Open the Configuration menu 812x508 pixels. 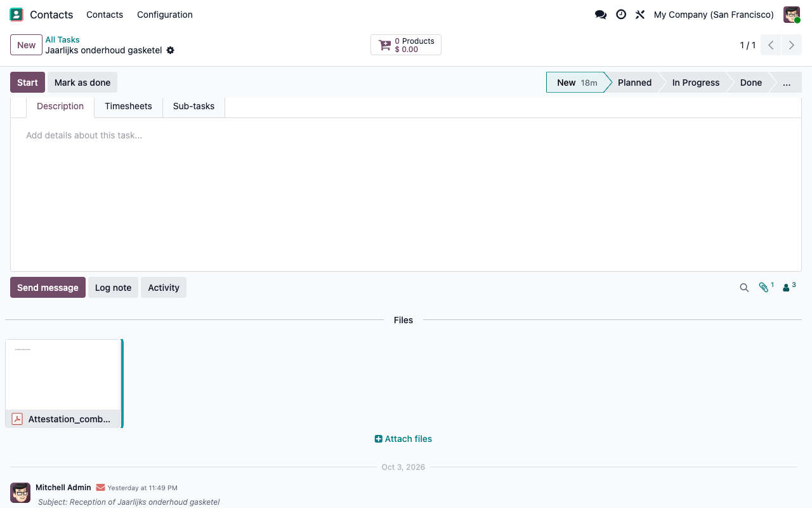click(x=165, y=15)
